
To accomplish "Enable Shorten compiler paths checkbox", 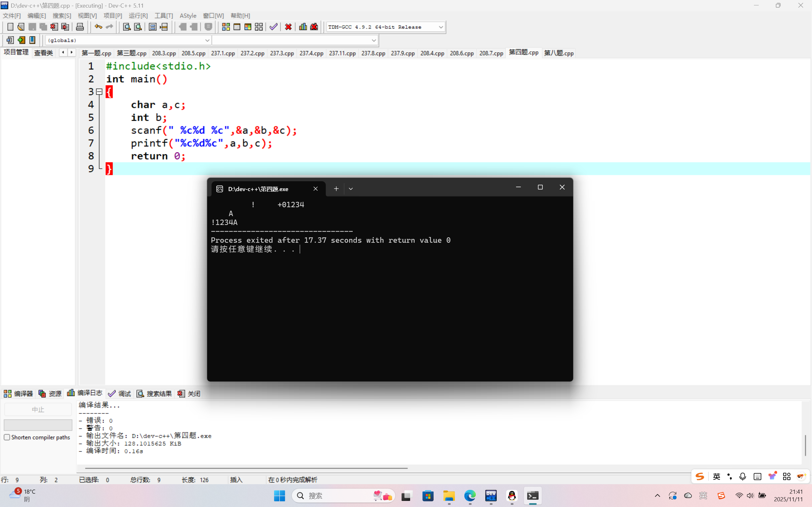I will pos(7,437).
